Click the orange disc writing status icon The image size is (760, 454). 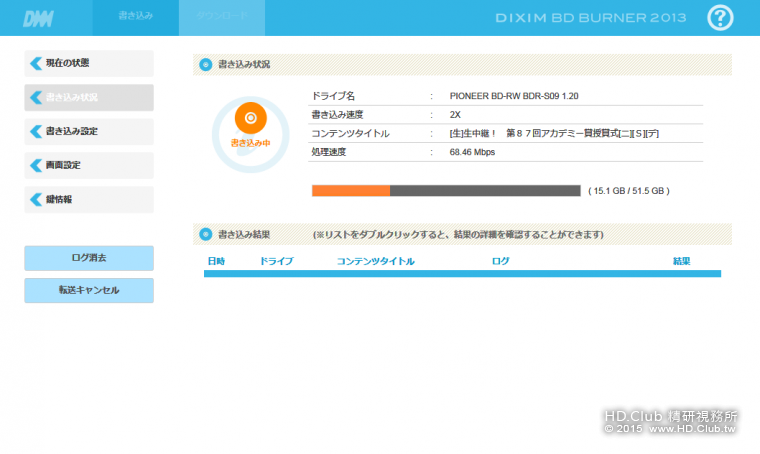(x=251, y=118)
